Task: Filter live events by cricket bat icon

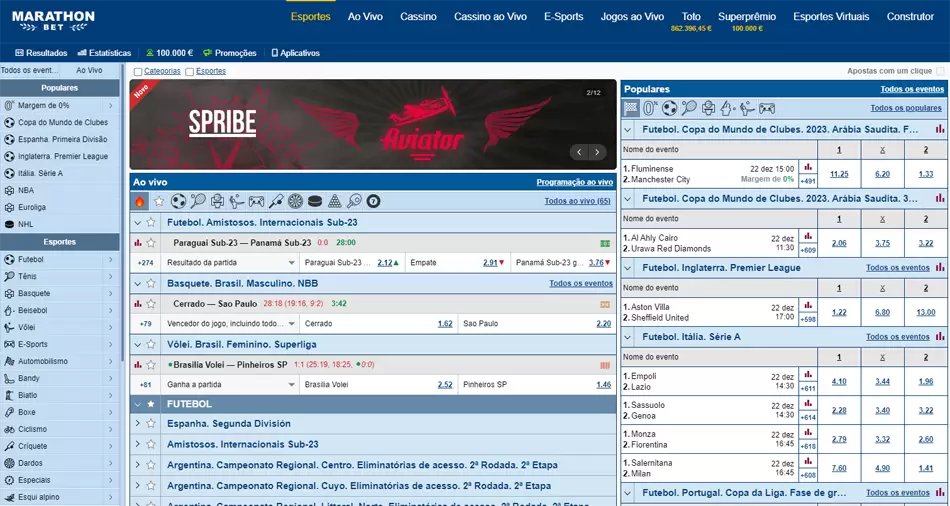Action: click(x=276, y=201)
